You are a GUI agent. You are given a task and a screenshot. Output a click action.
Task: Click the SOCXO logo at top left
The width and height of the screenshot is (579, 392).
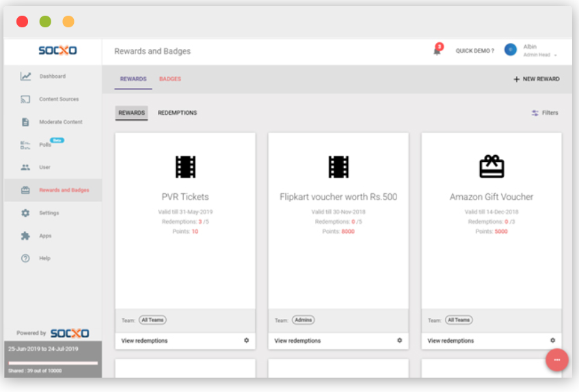(57, 51)
